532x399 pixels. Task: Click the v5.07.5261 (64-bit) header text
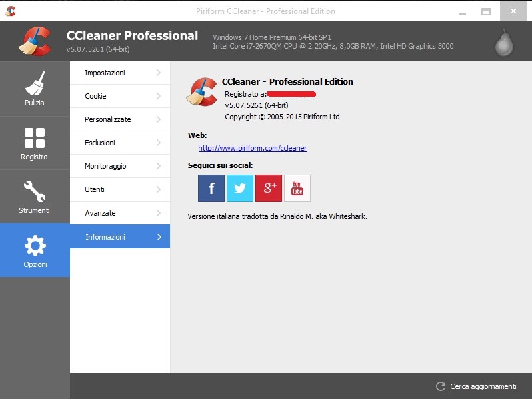[x=98, y=49]
